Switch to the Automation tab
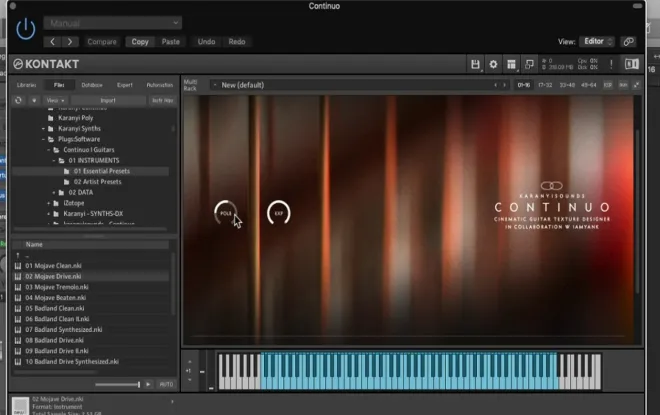660x415 pixels. pyautogui.click(x=160, y=85)
